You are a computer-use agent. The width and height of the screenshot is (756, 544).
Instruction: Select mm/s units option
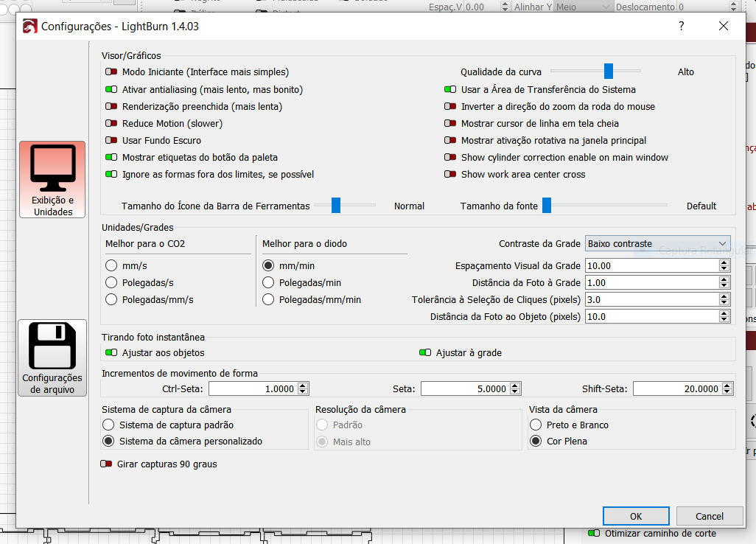point(111,265)
